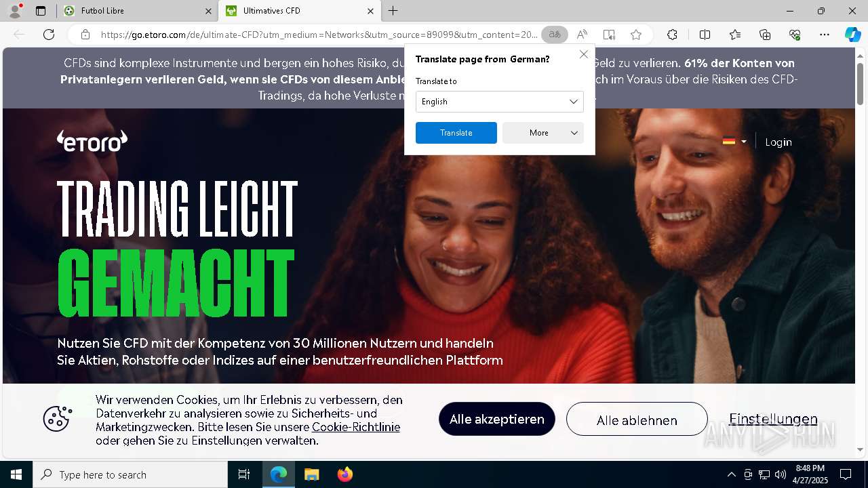
Task: Reject cookies with Alle ablehnen
Action: point(637,419)
